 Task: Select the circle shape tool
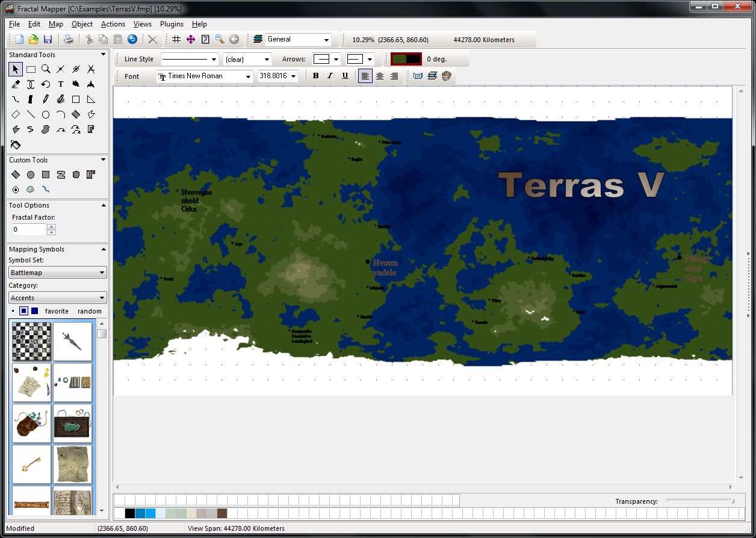[46, 114]
